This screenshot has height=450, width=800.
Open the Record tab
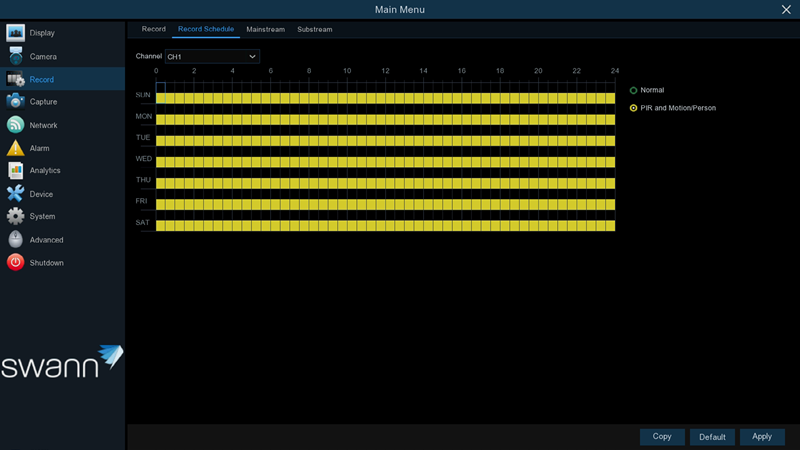(153, 30)
